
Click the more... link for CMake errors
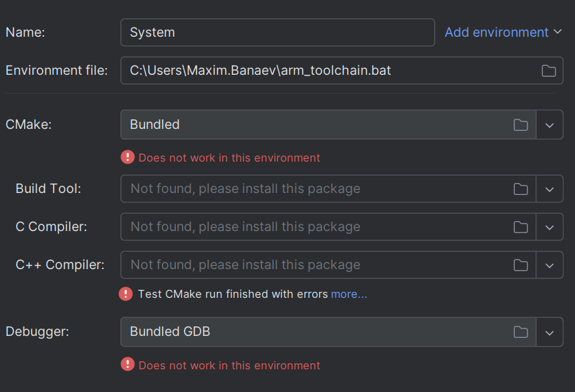click(x=348, y=294)
